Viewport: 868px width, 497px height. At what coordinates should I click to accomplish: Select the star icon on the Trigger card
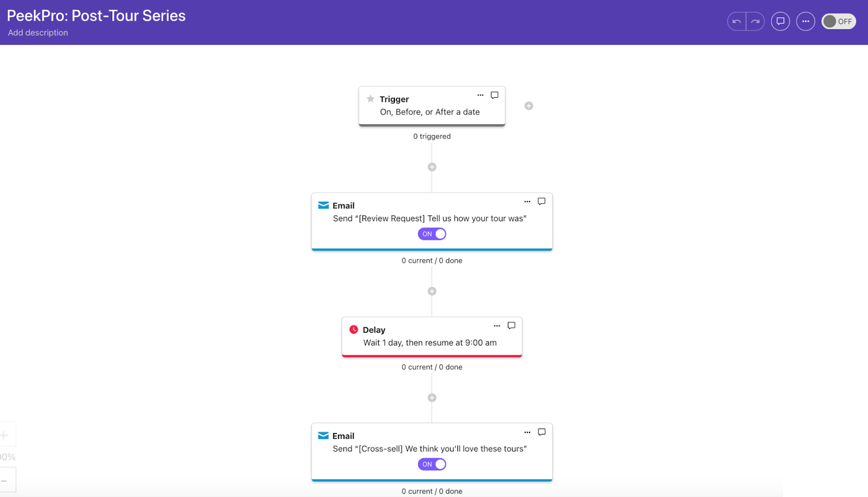point(371,99)
